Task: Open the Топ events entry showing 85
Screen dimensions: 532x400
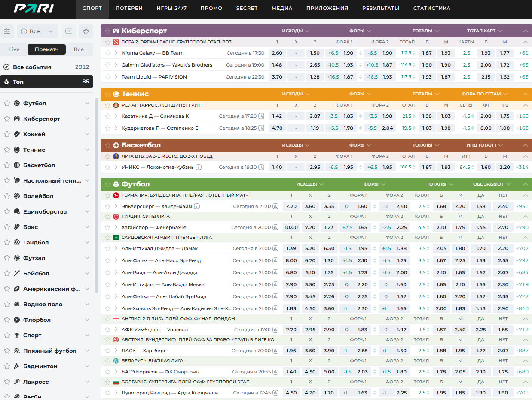Action: click(x=46, y=82)
